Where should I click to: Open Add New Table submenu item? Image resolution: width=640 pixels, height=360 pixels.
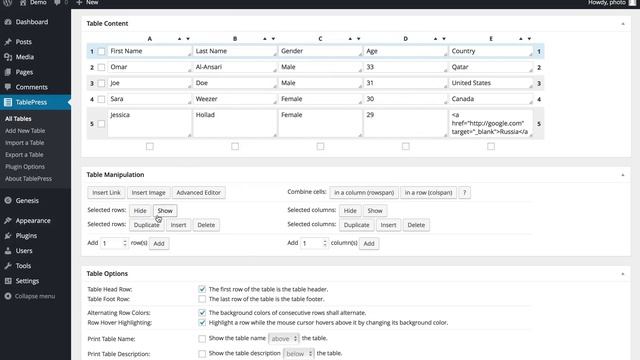pyautogui.click(x=25, y=131)
